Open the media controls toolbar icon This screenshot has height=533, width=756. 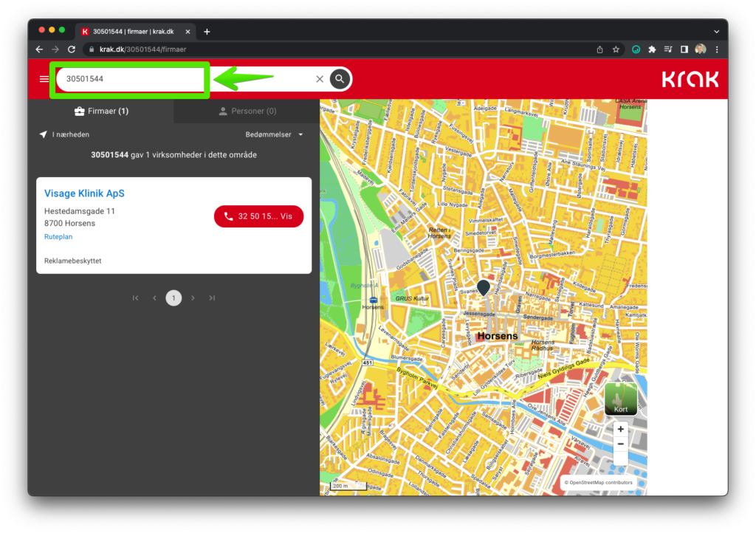point(668,49)
